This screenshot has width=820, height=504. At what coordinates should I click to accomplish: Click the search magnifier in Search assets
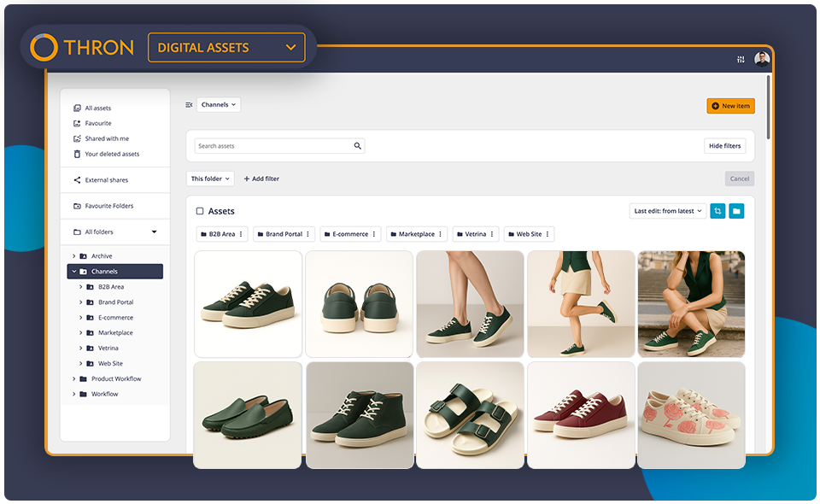(358, 146)
